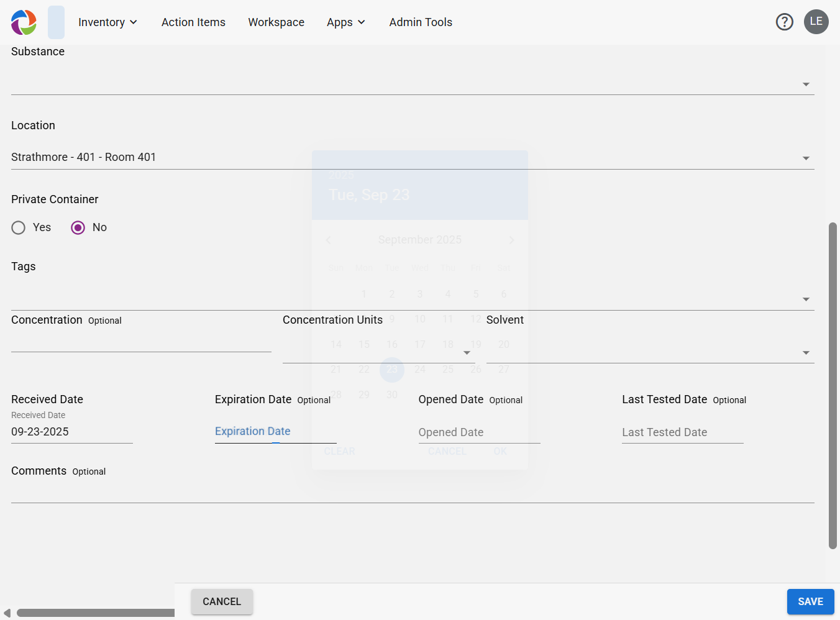Viewport: 840px width, 620px height.
Task: Click the Opened Date field
Action: [x=479, y=432]
